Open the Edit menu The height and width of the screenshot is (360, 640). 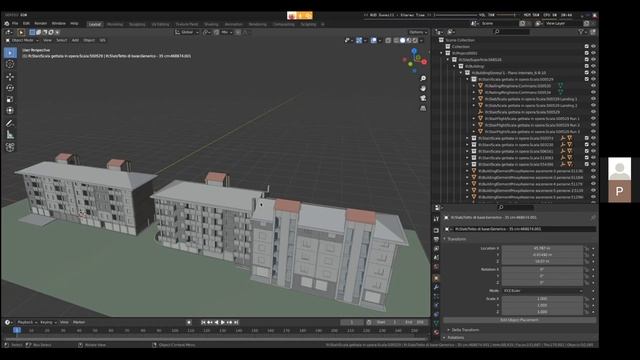26,24
